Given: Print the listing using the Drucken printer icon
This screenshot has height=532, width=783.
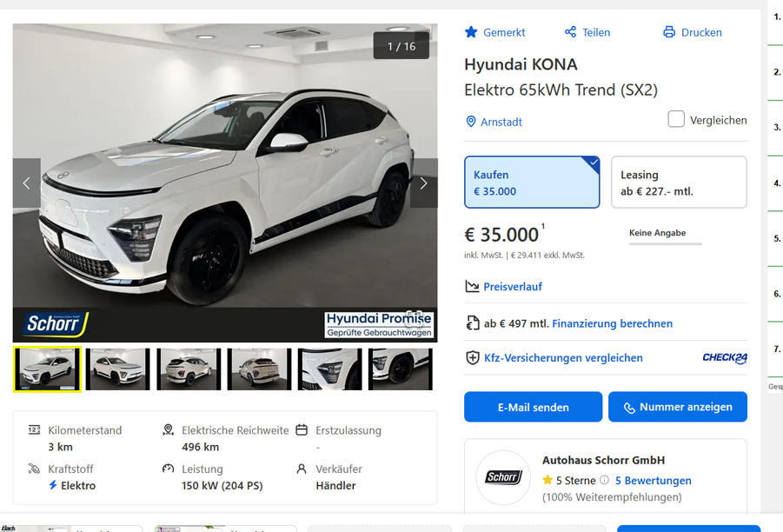Looking at the screenshot, I should pyautogui.click(x=668, y=31).
